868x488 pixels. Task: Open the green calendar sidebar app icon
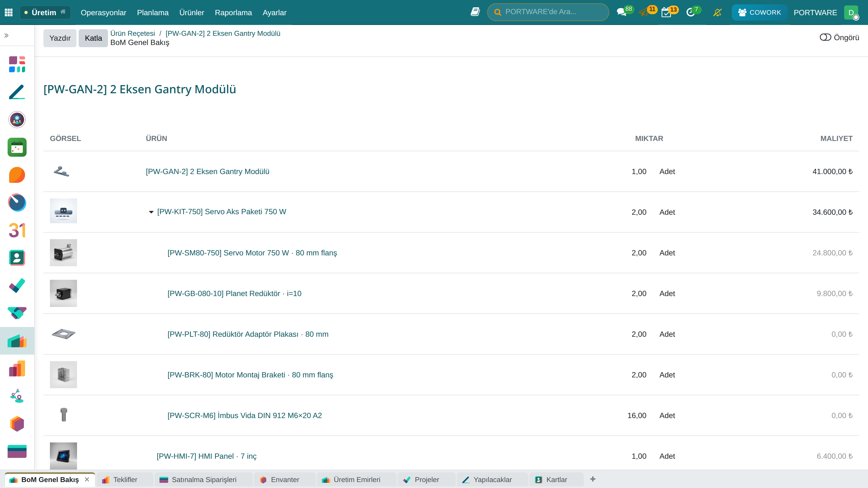pyautogui.click(x=17, y=147)
